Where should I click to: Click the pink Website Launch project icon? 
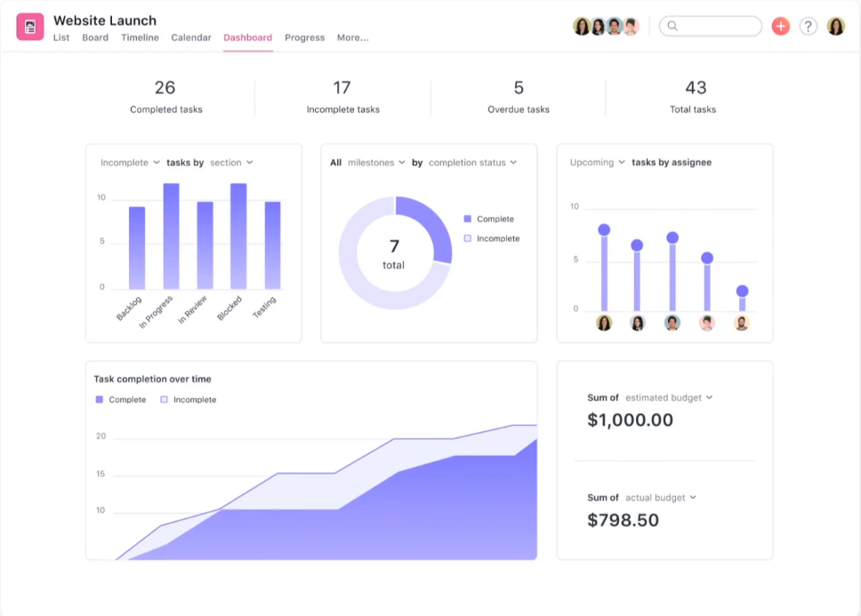pyautogui.click(x=29, y=27)
